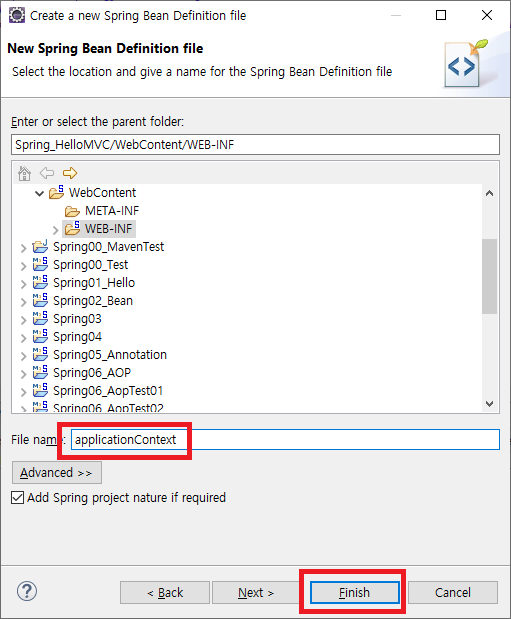The width and height of the screenshot is (511, 619).
Task: Select Spring04 in tree
Action: point(77,336)
